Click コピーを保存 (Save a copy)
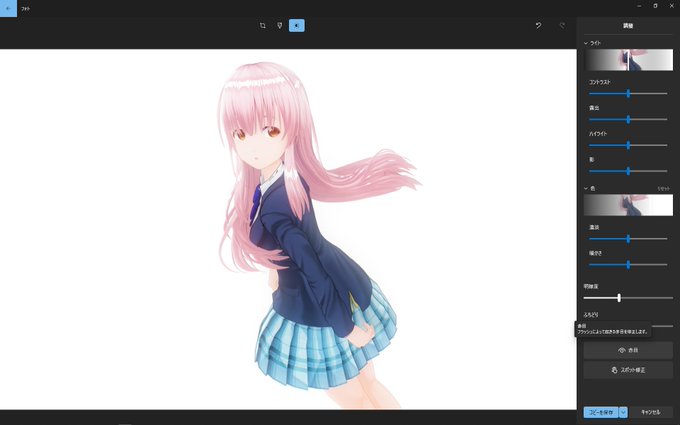The width and height of the screenshot is (680, 425). [x=601, y=412]
